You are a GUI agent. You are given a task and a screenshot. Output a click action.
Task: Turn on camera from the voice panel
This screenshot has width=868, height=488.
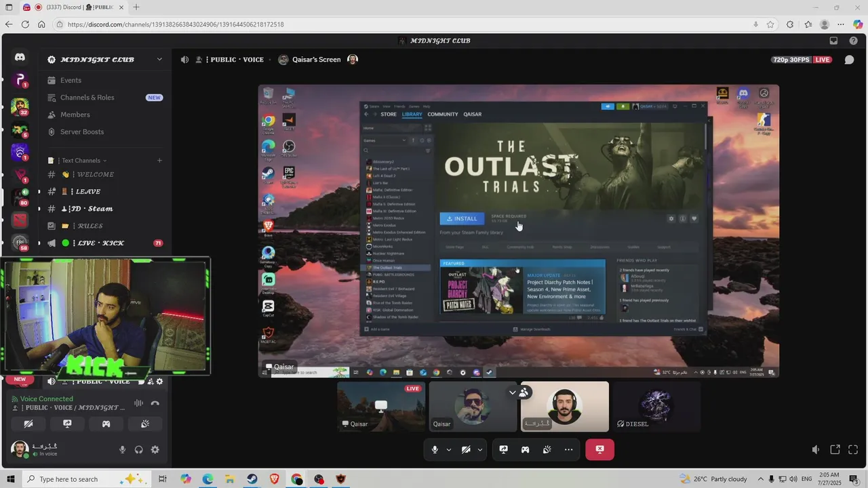[28, 424]
